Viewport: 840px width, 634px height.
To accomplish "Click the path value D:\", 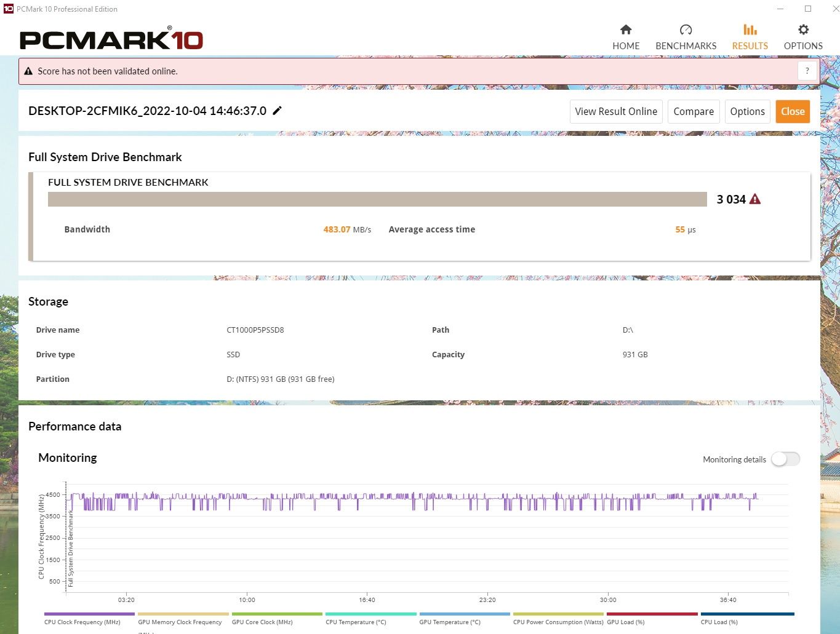I will pyautogui.click(x=628, y=330).
